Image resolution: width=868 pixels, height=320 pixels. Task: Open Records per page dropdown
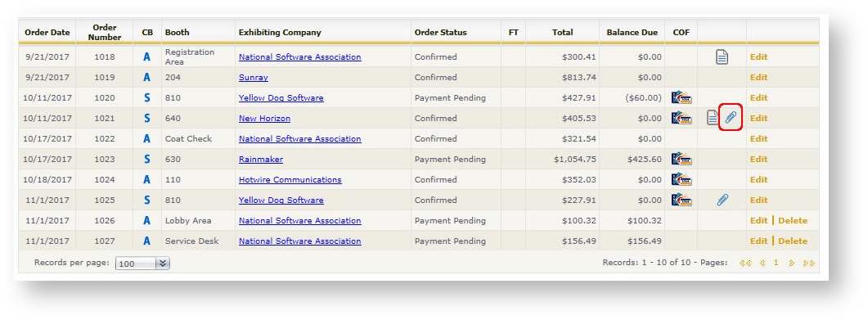point(142,264)
